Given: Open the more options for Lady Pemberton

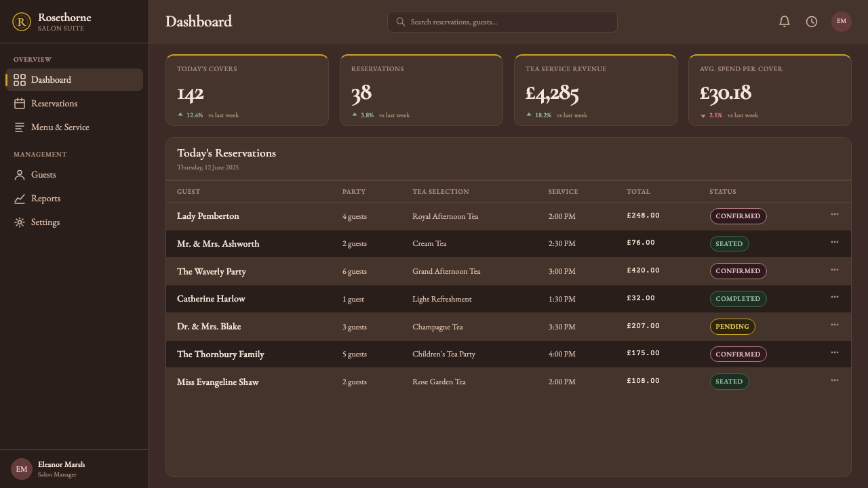Looking at the screenshot, I should (835, 214).
